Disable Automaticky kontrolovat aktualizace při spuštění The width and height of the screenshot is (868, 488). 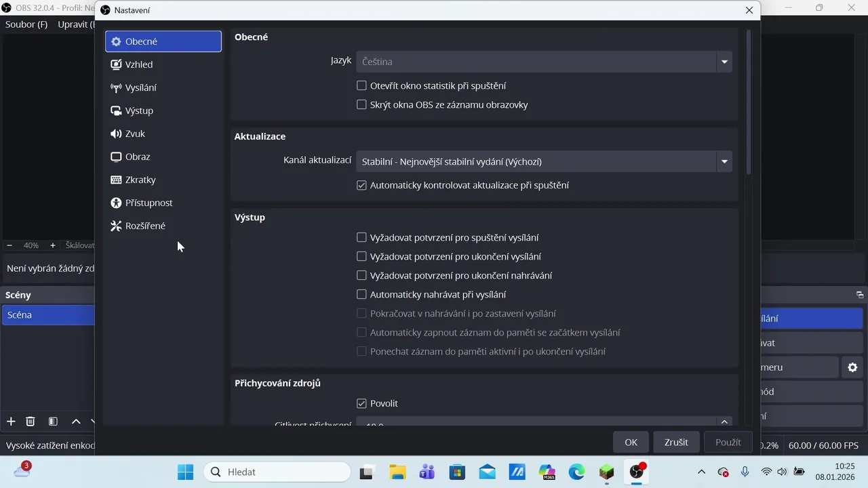[x=361, y=185]
